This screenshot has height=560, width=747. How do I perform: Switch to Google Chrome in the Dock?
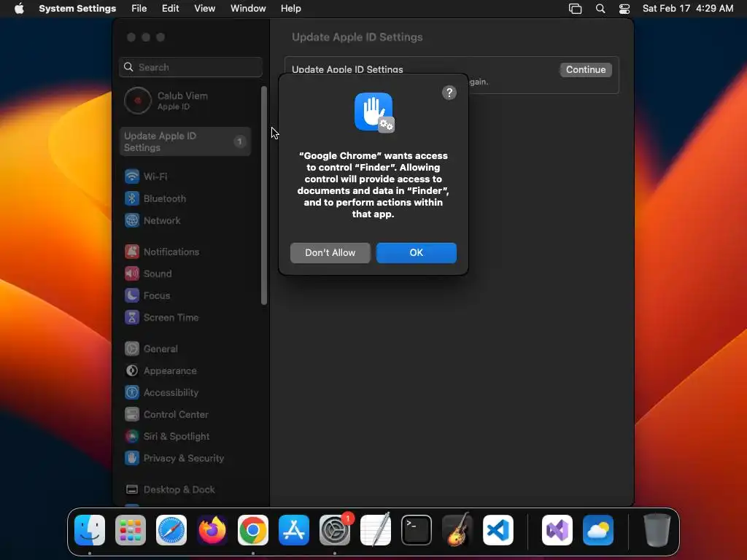pyautogui.click(x=253, y=530)
